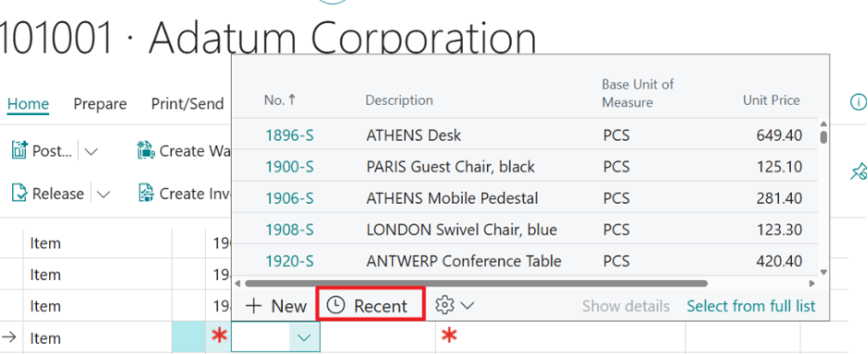Viewport: 868px width, 354px height.
Task: Click the New button in lookup
Action: (275, 306)
